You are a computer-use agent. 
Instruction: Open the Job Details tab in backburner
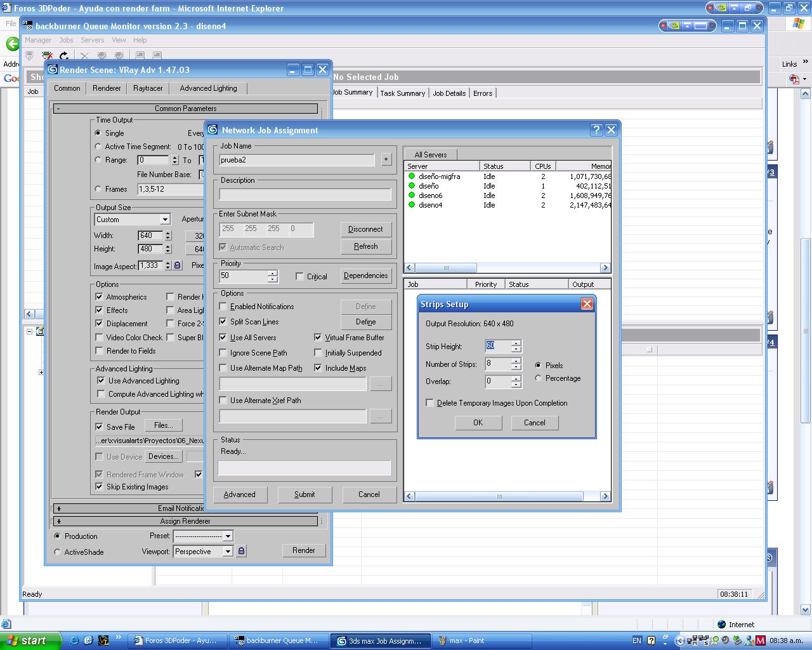click(449, 93)
